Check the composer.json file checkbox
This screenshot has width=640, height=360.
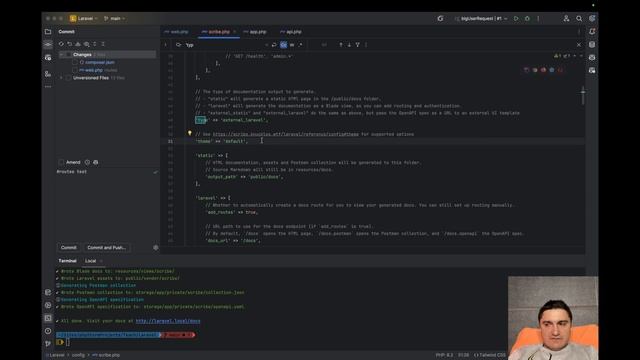point(75,62)
